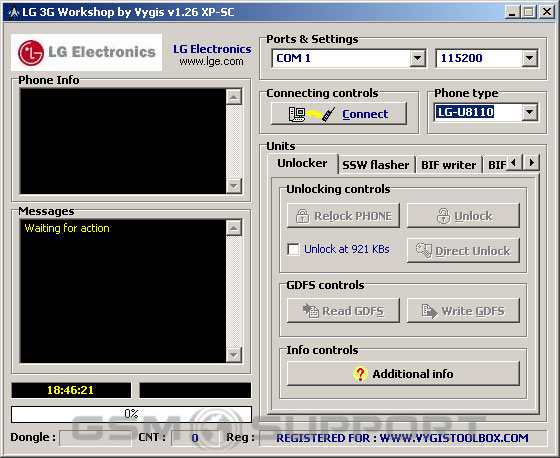
Task: Click the Read GDFS button
Action: pos(343,311)
